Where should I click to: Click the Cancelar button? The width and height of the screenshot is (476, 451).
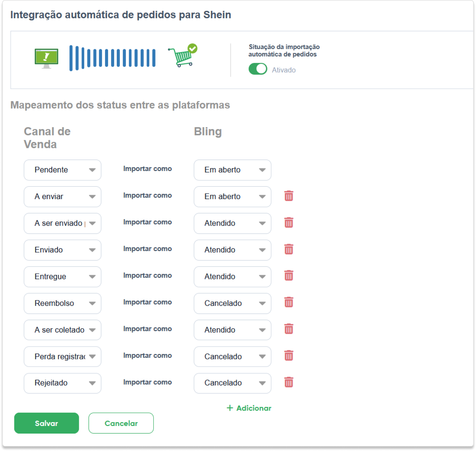tap(121, 423)
